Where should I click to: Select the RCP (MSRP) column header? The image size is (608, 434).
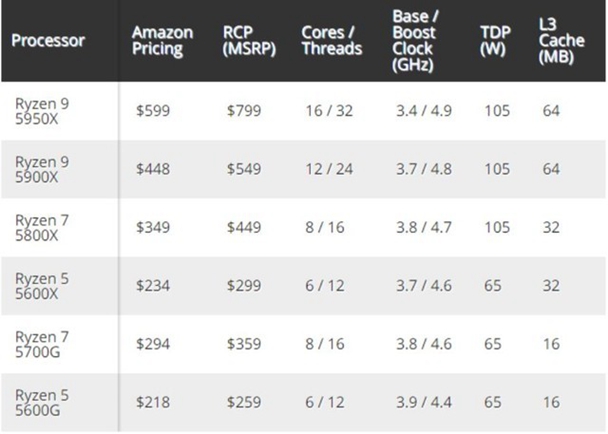246,40
